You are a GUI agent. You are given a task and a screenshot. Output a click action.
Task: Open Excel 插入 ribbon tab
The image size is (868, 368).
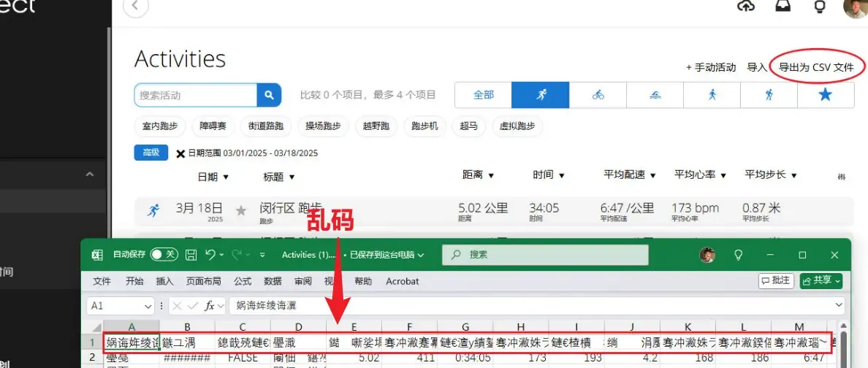165,281
